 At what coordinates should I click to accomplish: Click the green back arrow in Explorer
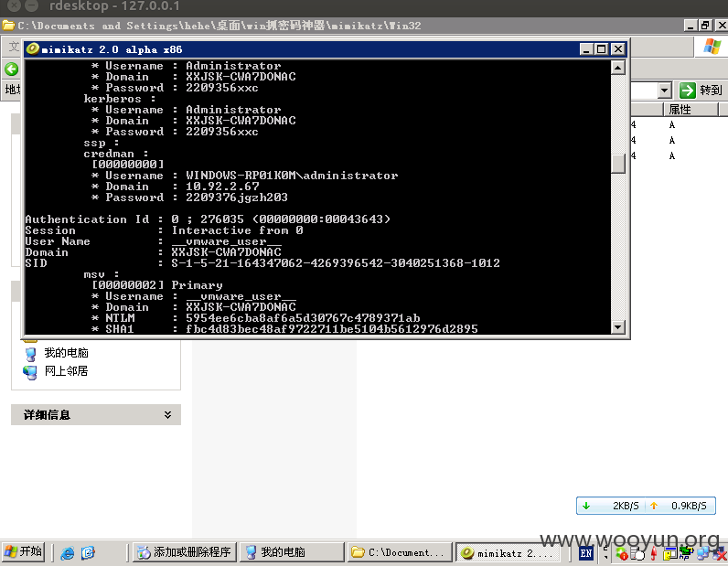click(x=12, y=69)
